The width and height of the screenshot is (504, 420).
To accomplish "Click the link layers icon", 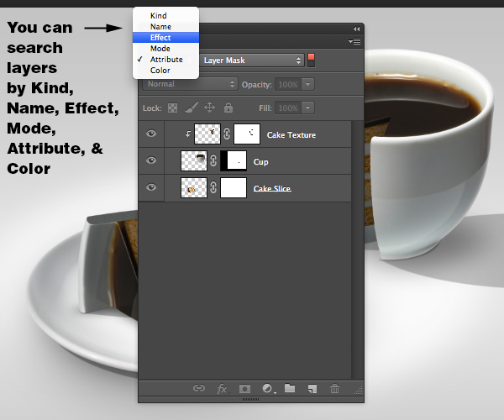I will point(199,388).
